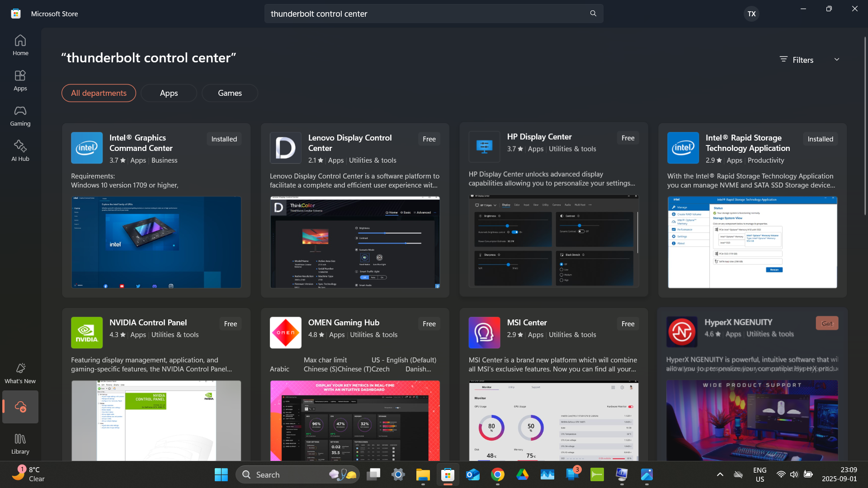Expand the Filters dropdown
Viewport: 868px width, 488px height.
(x=809, y=60)
